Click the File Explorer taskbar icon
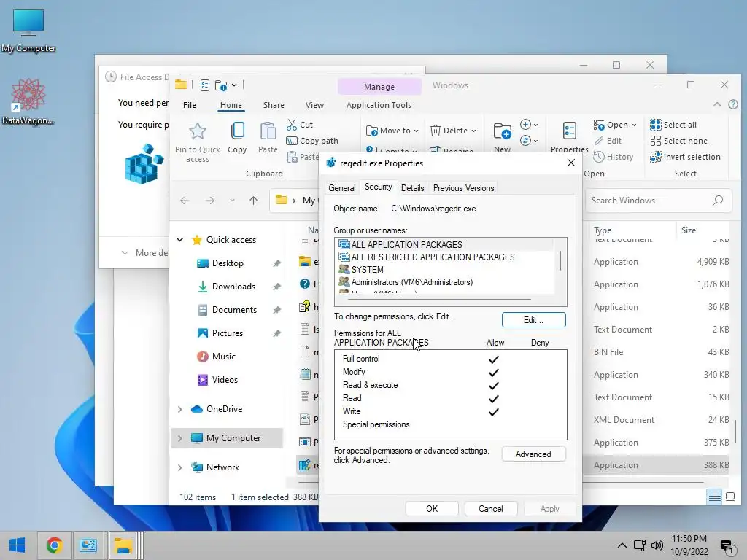The height and width of the screenshot is (560, 747). [123, 545]
